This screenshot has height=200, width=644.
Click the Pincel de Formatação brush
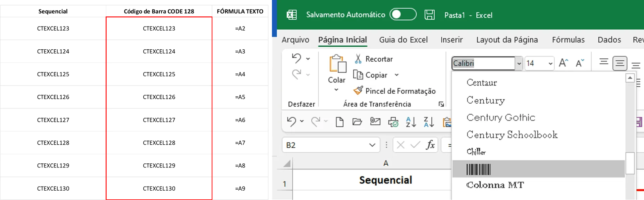tap(358, 90)
